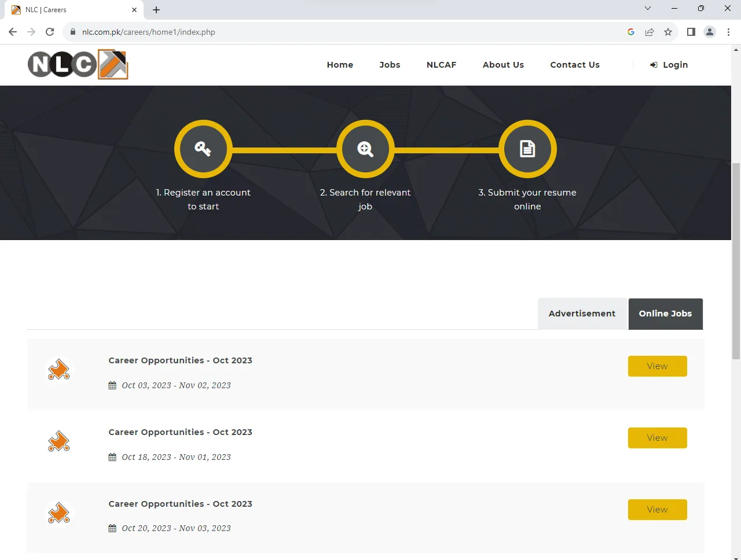The height and width of the screenshot is (560, 741).
Task: Click the '2. Search for relevant job' text
Action: point(365,200)
